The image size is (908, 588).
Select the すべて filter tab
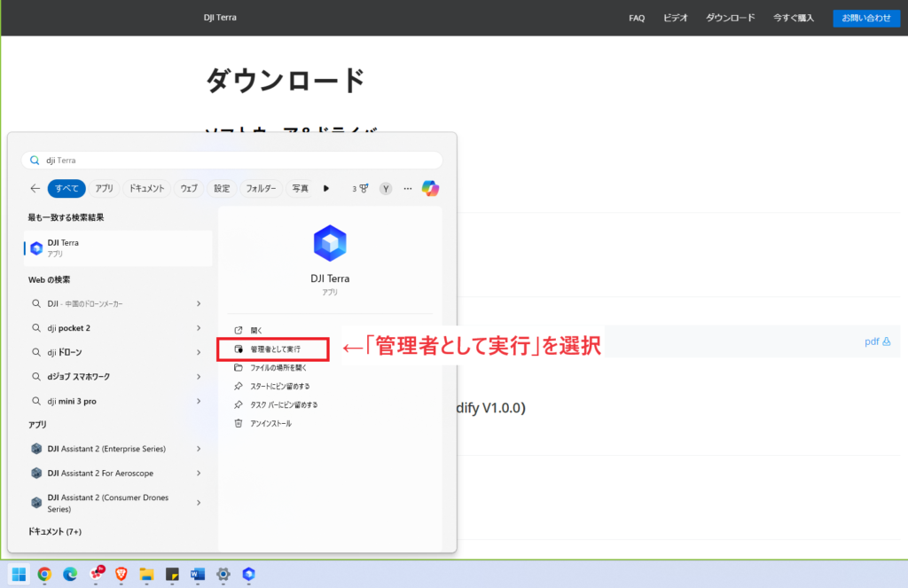67,188
